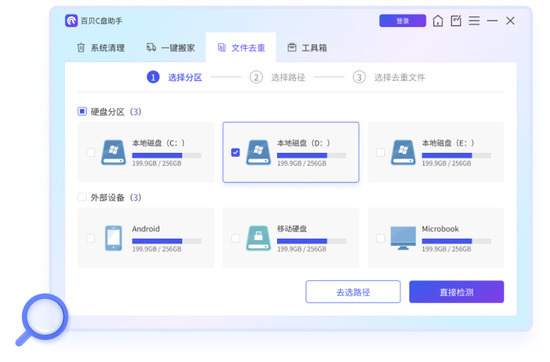Click the Android storage usage bar
Image resolution: width=550 pixels, height=362 pixels.
coord(167,241)
